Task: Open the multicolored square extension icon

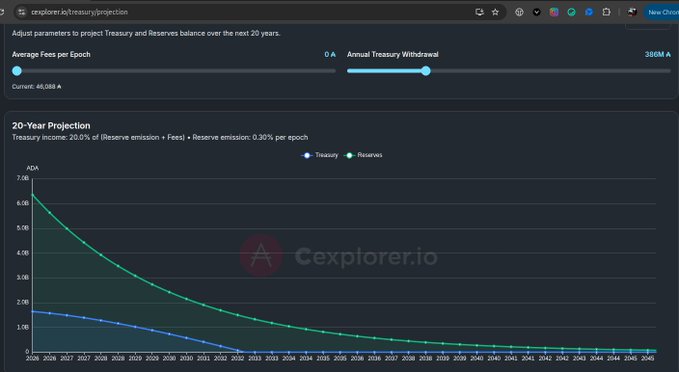Action: pyautogui.click(x=554, y=12)
